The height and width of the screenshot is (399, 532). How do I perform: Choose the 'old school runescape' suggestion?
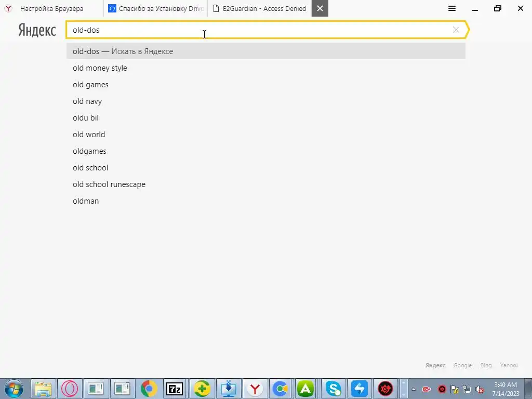(x=266, y=184)
